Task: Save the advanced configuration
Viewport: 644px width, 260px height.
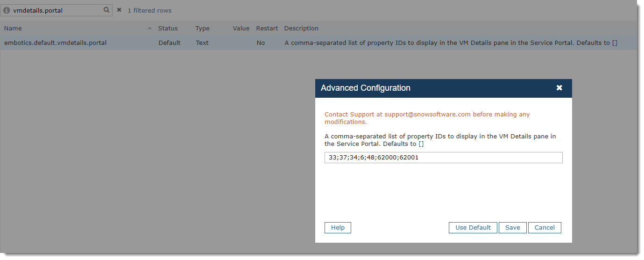Action: point(512,227)
